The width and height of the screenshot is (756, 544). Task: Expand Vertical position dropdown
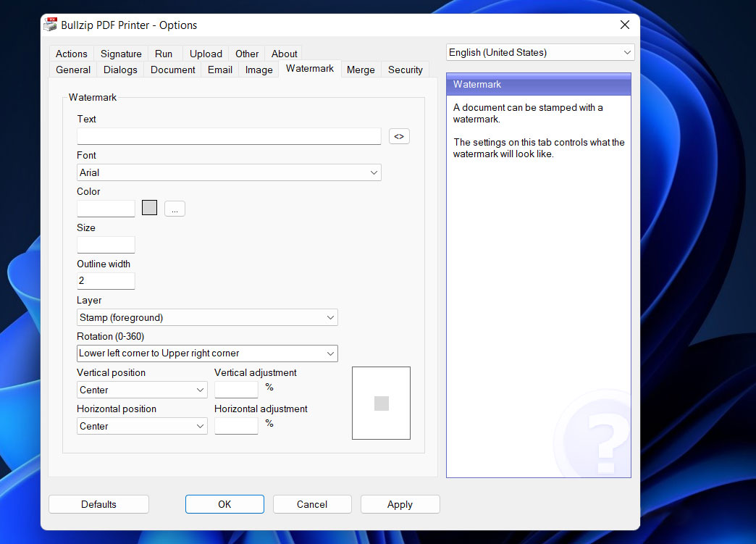(142, 390)
